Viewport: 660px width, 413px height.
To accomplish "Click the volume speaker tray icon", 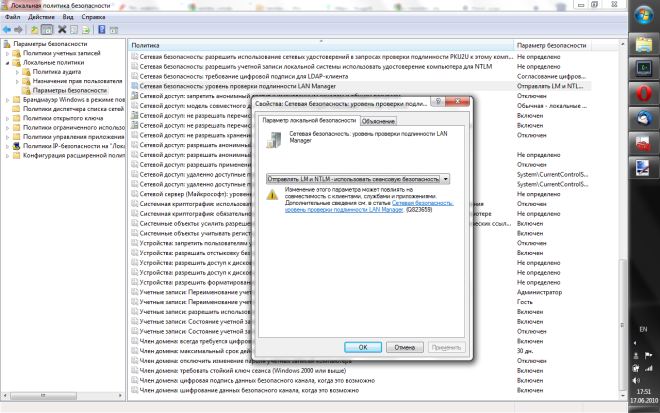I will point(636,381).
